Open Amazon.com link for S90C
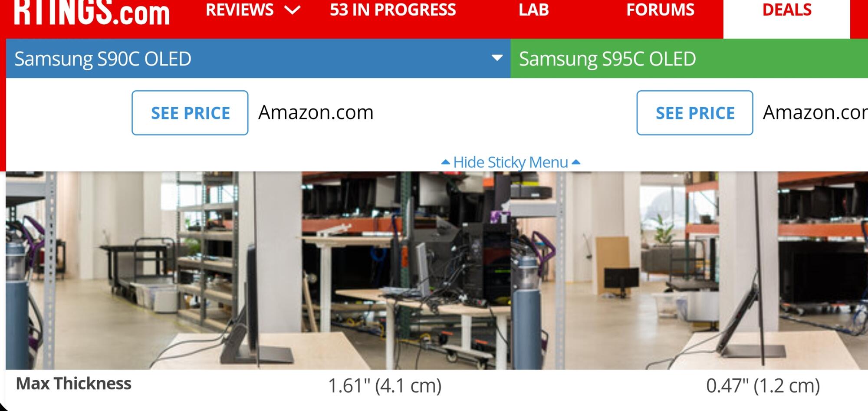The image size is (868, 411). [316, 112]
